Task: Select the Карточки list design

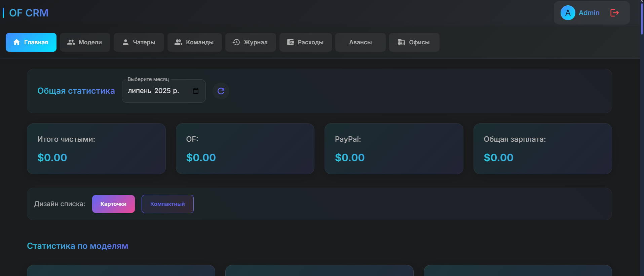Action: point(113,204)
